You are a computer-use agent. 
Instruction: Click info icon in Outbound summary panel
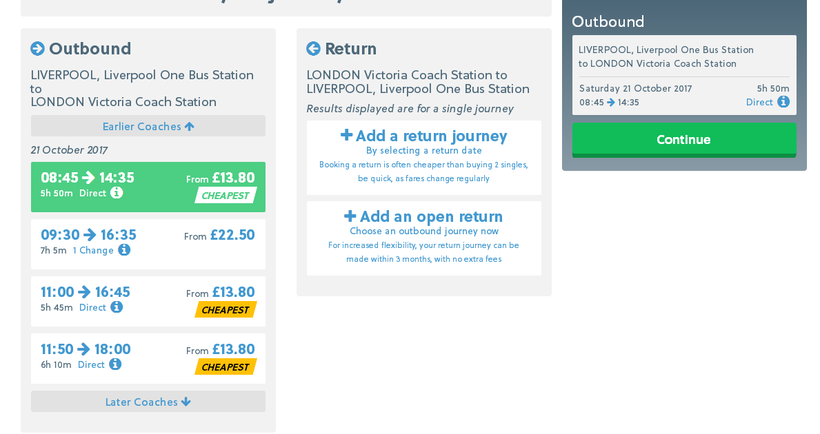[x=783, y=102]
